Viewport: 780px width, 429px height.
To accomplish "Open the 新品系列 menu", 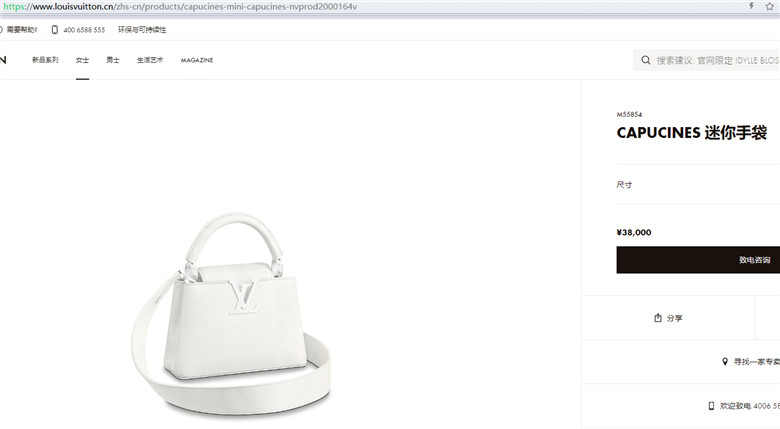I will click(x=45, y=60).
